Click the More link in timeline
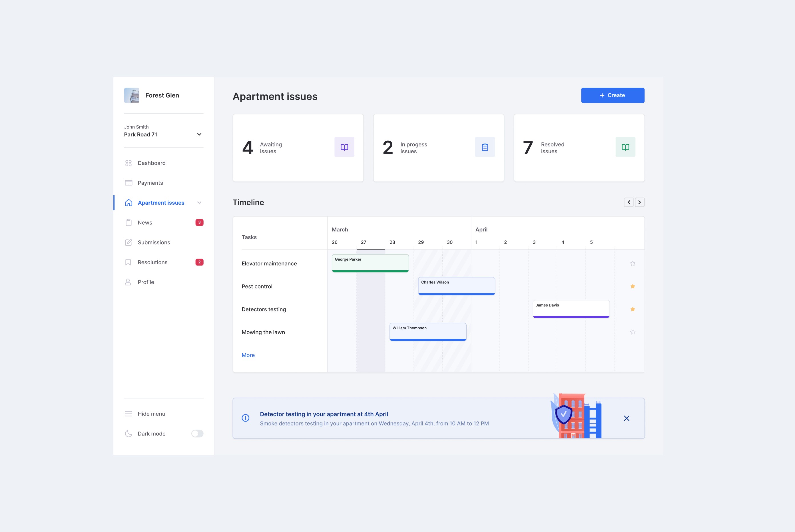The height and width of the screenshot is (532, 795). pos(248,355)
